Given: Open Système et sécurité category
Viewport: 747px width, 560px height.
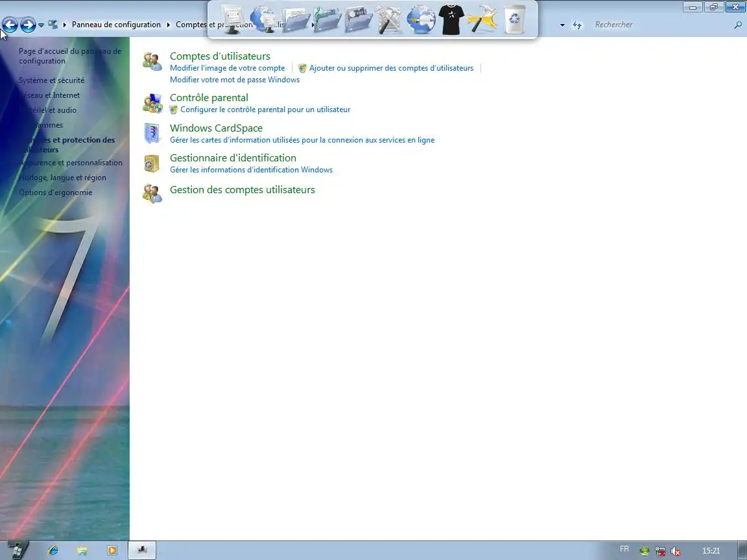Looking at the screenshot, I should 51,80.
